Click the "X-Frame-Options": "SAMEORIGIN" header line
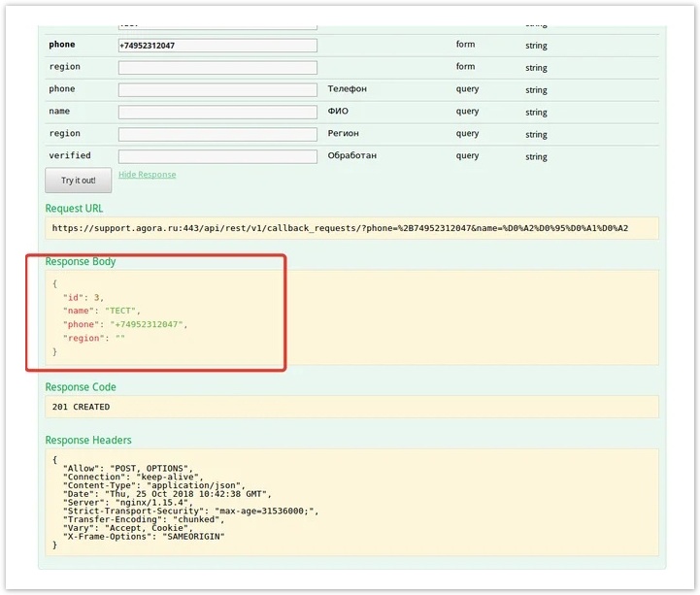 [144, 537]
